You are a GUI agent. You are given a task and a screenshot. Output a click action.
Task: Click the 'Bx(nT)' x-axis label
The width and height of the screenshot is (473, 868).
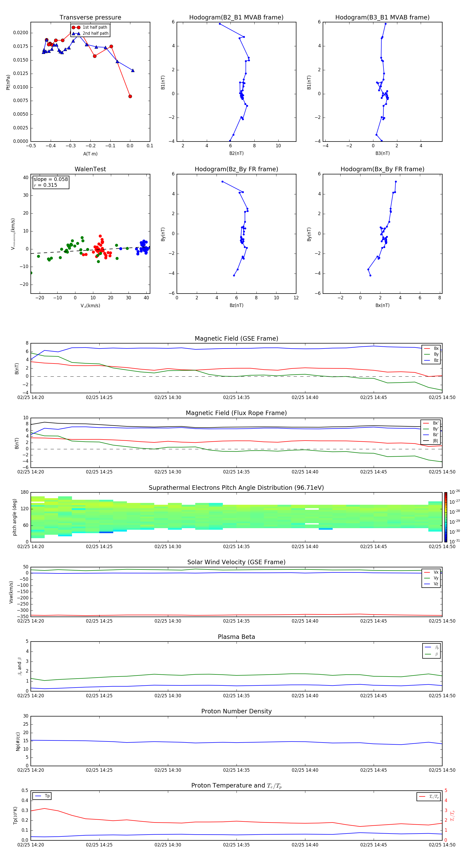click(x=382, y=305)
